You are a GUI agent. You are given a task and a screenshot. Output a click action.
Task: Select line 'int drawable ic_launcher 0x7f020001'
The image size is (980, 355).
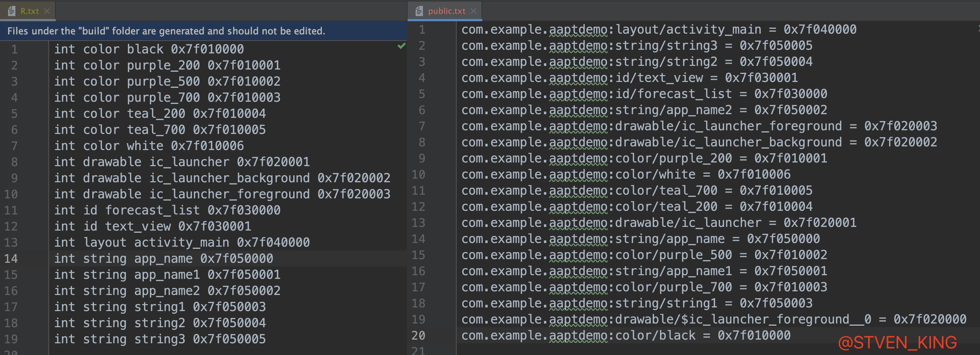coord(182,161)
